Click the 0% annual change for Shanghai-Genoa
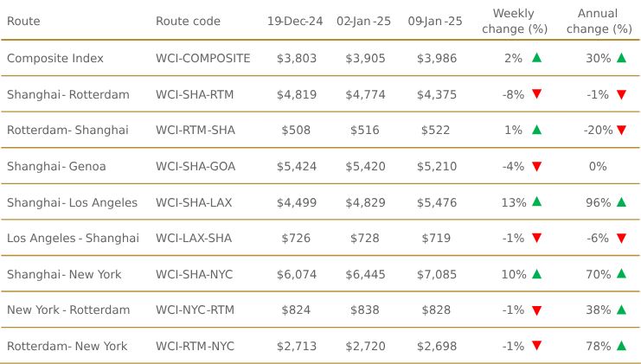The height and width of the screenshot is (364, 641). click(597, 166)
